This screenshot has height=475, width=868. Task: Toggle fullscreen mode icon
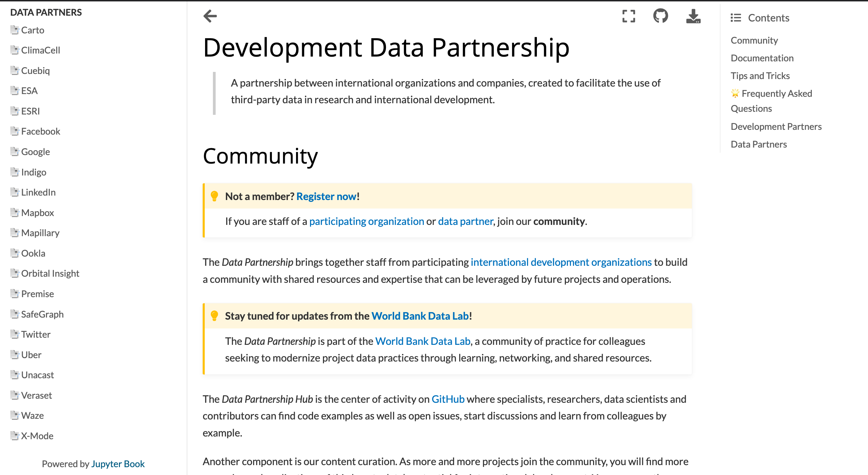tap(629, 16)
